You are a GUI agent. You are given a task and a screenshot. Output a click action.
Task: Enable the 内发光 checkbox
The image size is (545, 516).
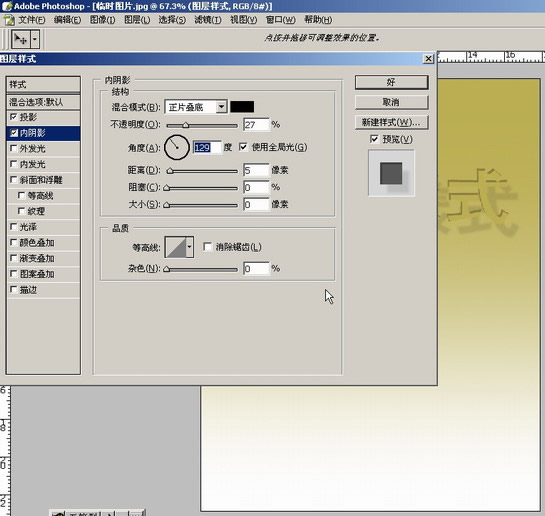(x=14, y=164)
